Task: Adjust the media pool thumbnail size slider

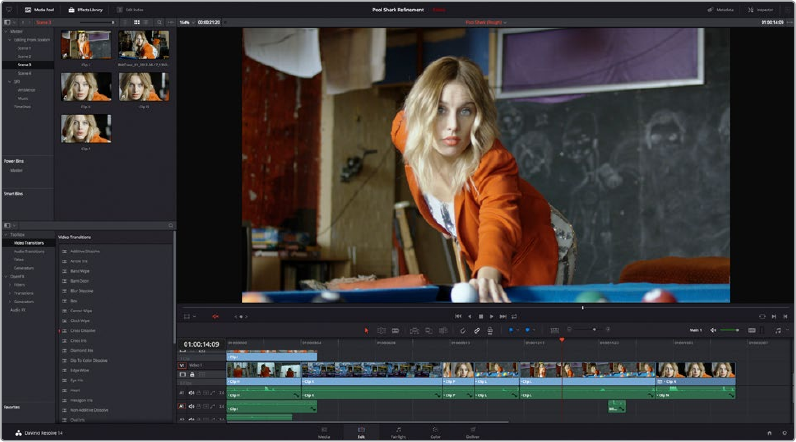Action: pyautogui.click(x=96, y=22)
